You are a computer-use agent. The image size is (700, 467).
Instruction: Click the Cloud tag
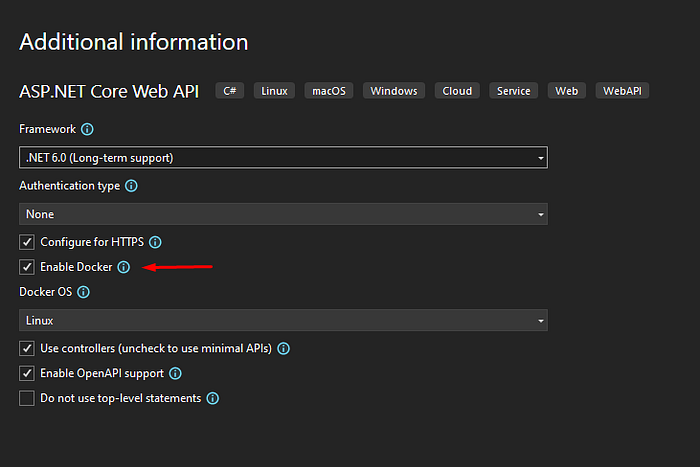tap(457, 91)
